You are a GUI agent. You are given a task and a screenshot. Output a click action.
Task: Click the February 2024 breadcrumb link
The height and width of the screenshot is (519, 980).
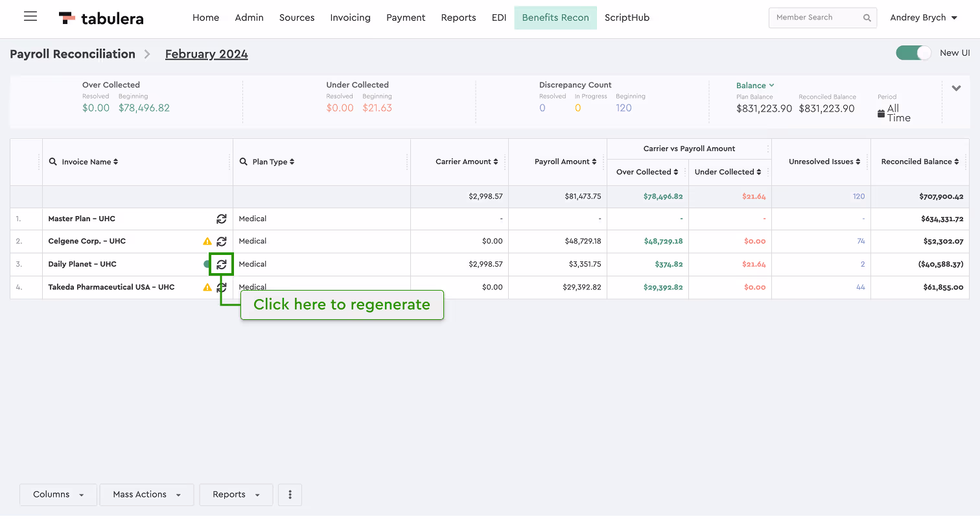point(206,54)
